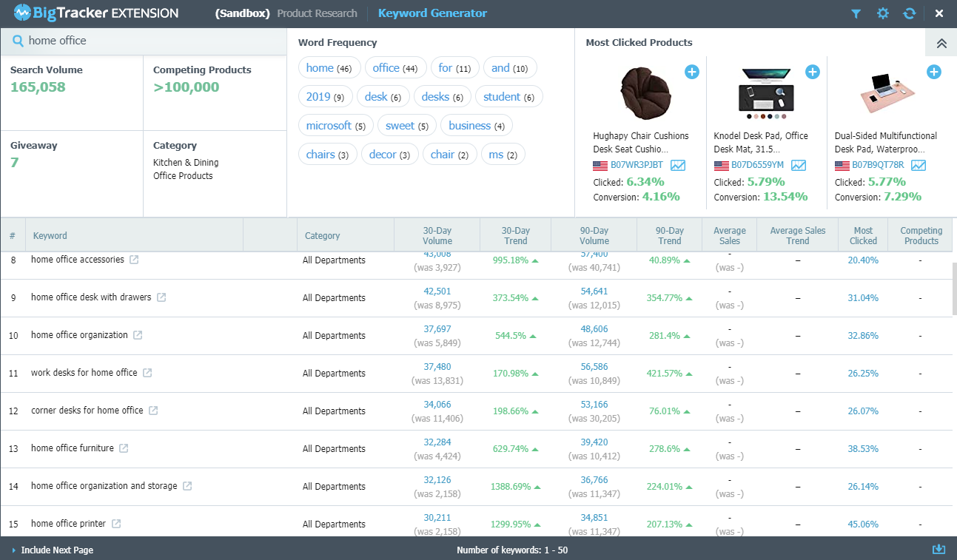The height and width of the screenshot is (560, 957).
Task: Select the 'and' word frequency tag
Action: tap(510, 68)
